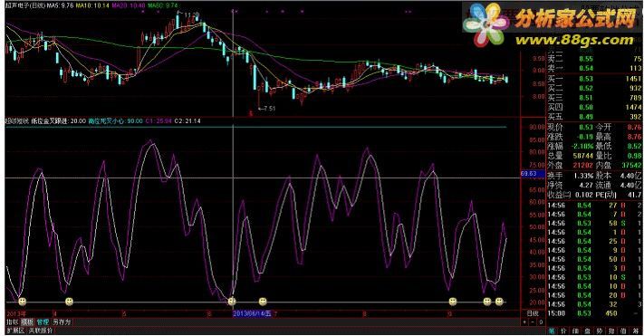Expand the 扩展区 extension area

[15, 331]
